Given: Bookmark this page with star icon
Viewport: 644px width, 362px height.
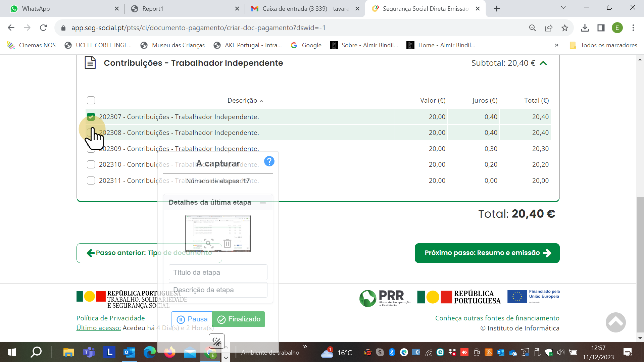Looking at the screenshot, I should [565, 28].
